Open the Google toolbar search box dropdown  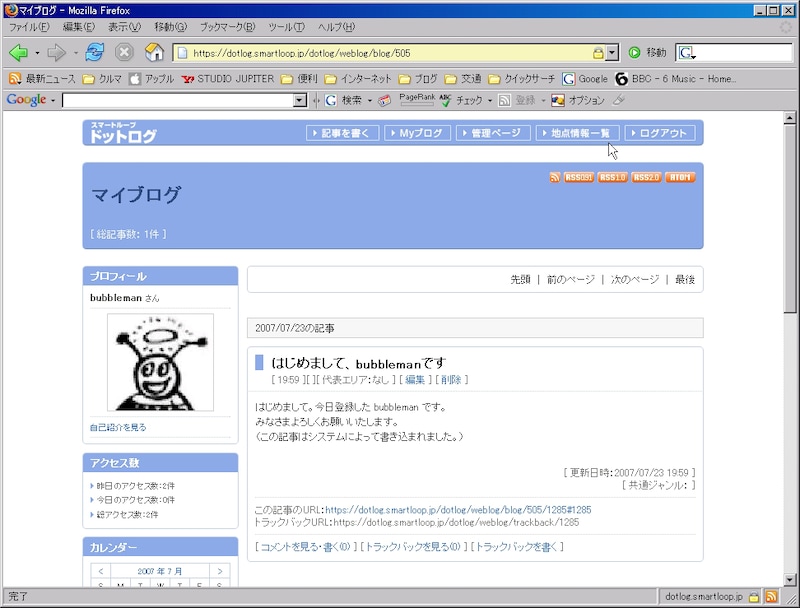pyautogui.click(x=300, y=100)
